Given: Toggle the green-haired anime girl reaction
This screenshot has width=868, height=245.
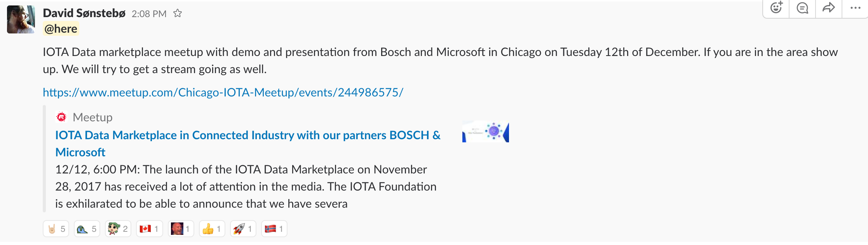Looking at the screenshot, I should click(x=118, y=229).
